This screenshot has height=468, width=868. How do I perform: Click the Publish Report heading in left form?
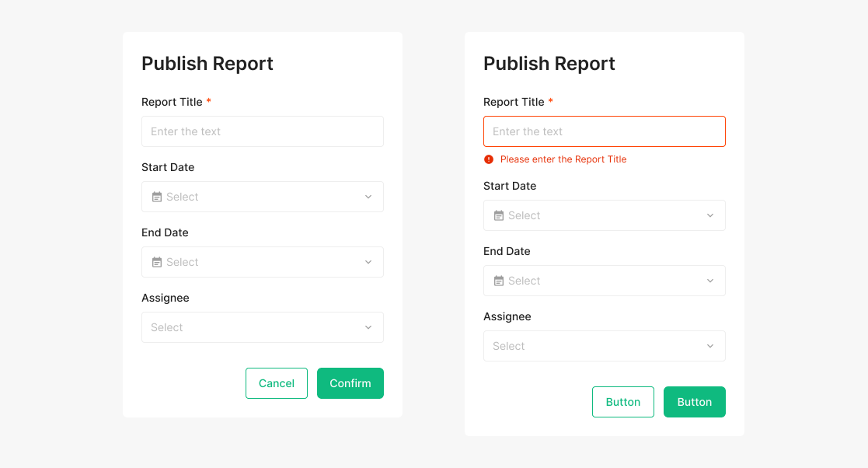point(207,64)
